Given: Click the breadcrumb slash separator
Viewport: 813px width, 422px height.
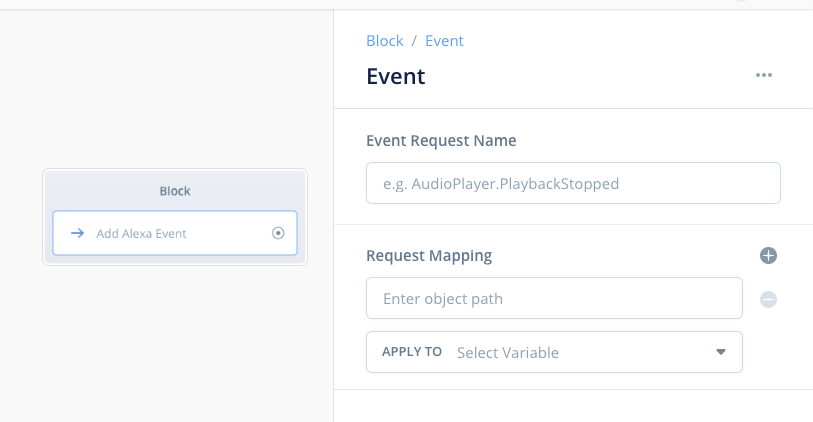Looking at the screenshot, I should pyautogui.click(x=414, y=41).
